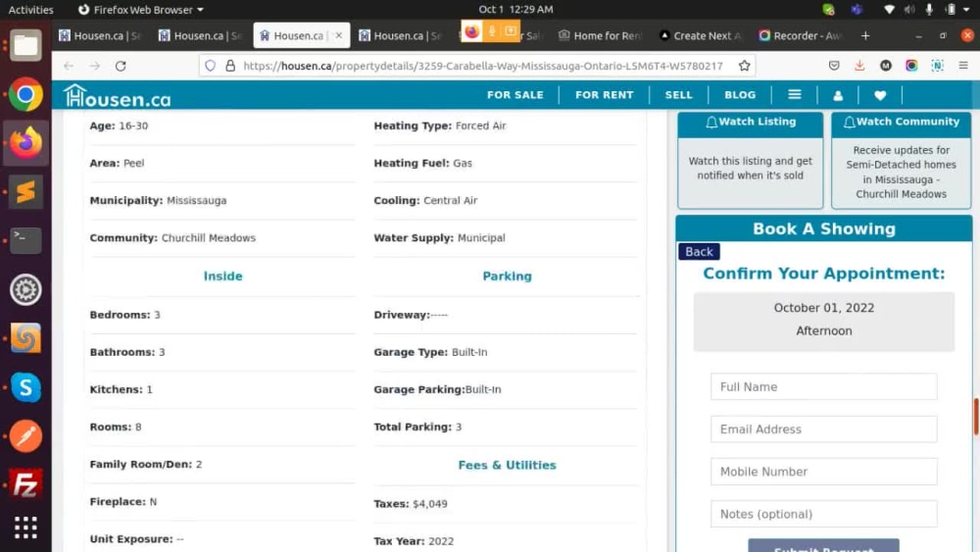Viewport: 980px width, 552px height.
Task: Focus the Notes (optional) field
Action: (824, 514)
